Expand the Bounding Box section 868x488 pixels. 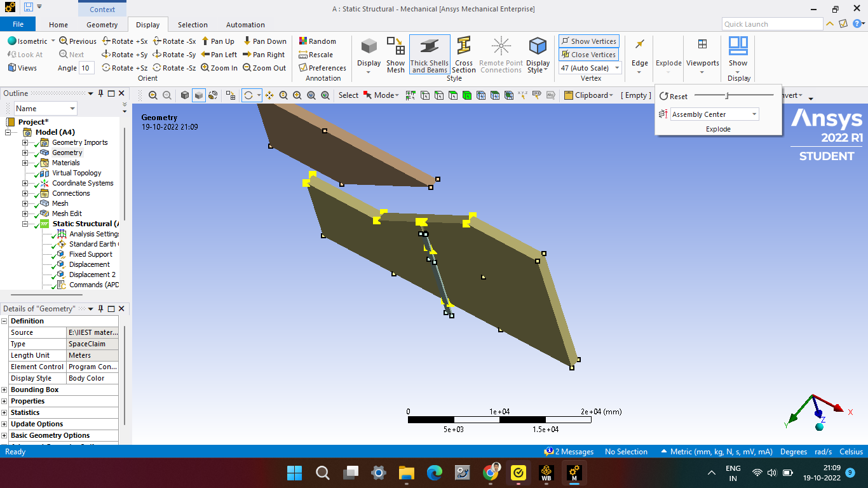point(4,390)
